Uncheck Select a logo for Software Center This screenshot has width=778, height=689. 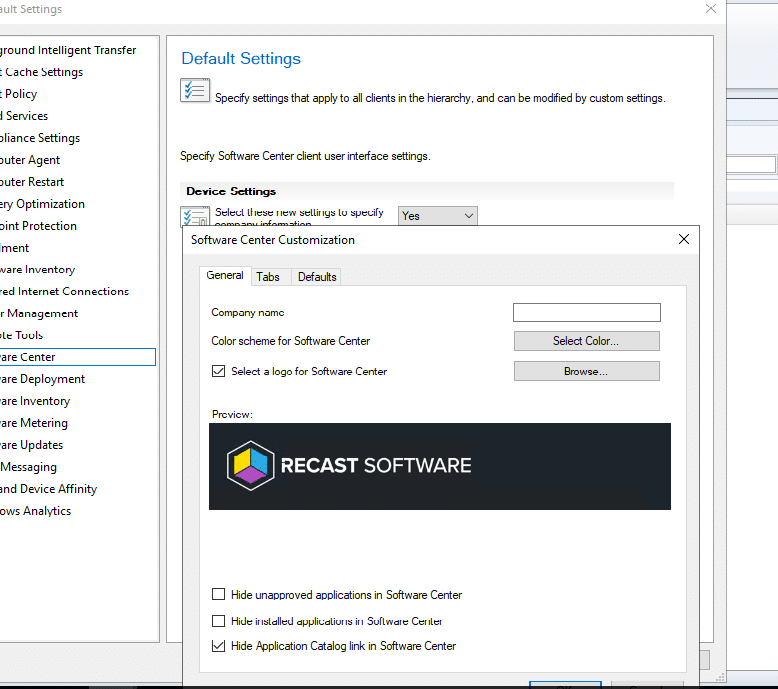(219, 371)
